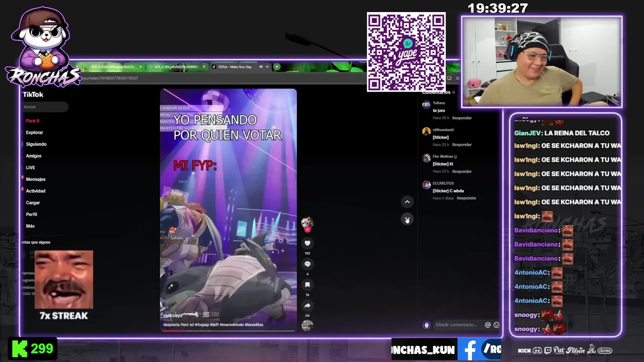Open a new browser tab with plus
Viewport: 644px width, 362px height.
277,67
